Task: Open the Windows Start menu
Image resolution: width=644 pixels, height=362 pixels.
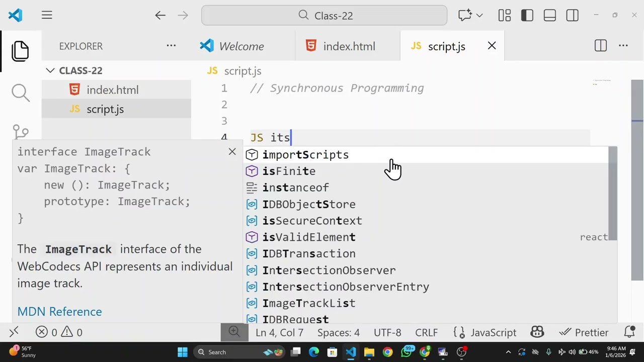Action: (x=183, y=352)
